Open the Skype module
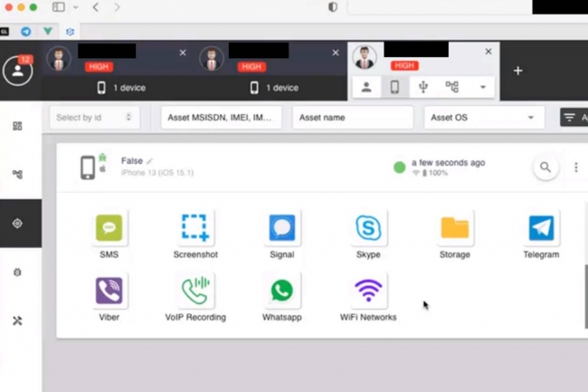Screen dimensions: 588x392 (368, 228)
